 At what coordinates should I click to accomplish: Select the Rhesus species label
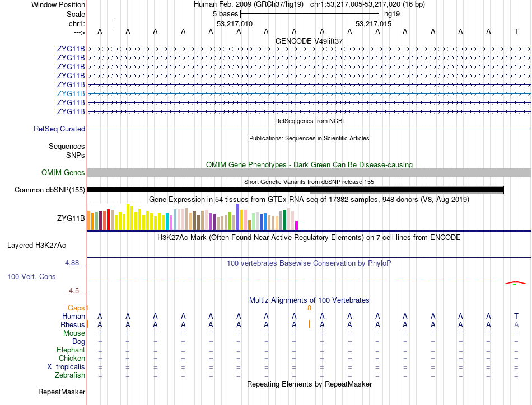tap(73, 324)
